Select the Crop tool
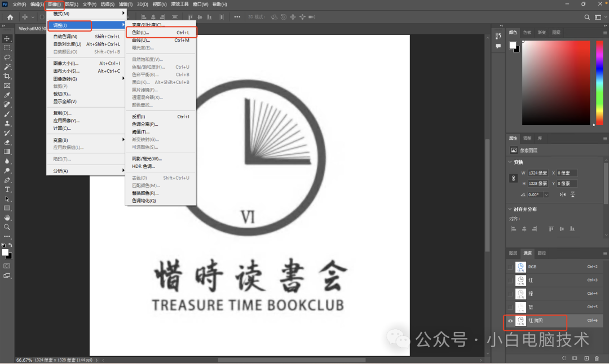Image resolution: width=609 pixels, height=364 pixels. 7,76
